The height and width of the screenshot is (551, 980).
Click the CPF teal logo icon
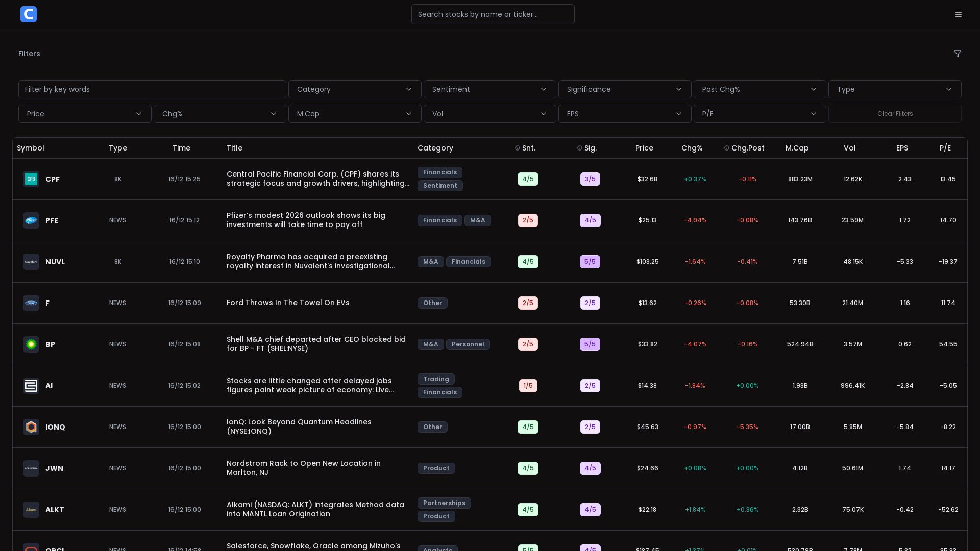pos(31,179)
